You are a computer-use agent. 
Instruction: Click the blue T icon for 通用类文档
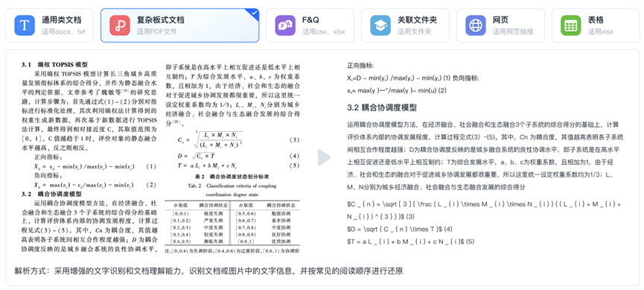[25, 25]
